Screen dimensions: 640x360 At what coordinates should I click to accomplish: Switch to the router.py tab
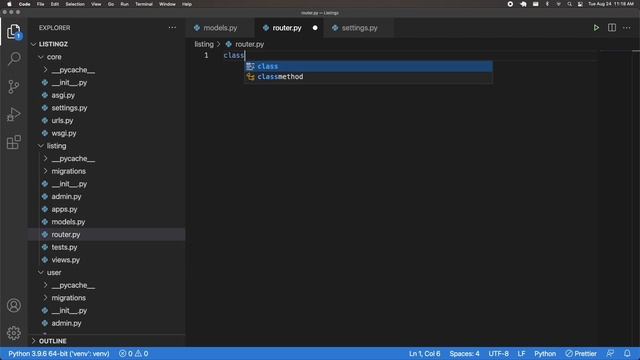pyautogui.click(x=287, y=28)
